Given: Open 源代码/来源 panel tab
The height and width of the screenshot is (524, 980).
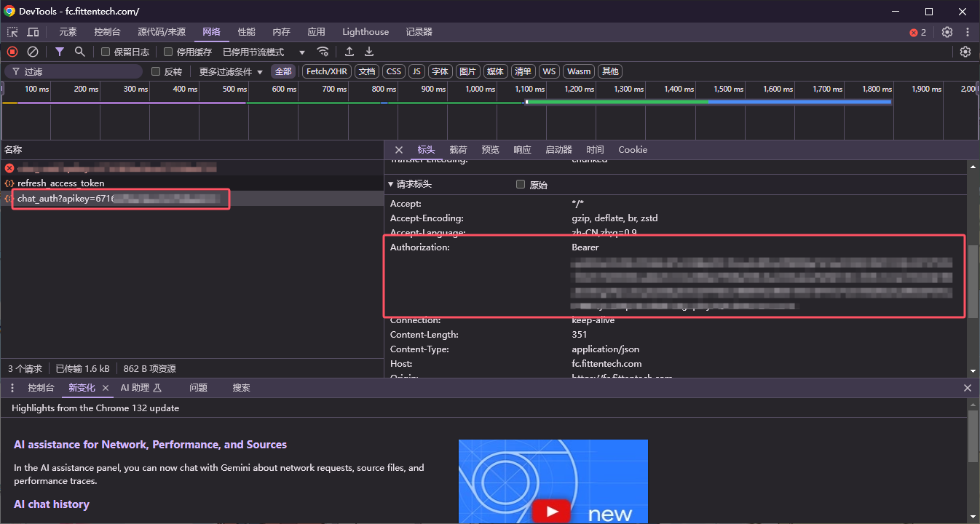Looking at the screenshot, I should (x=162, y=32).
